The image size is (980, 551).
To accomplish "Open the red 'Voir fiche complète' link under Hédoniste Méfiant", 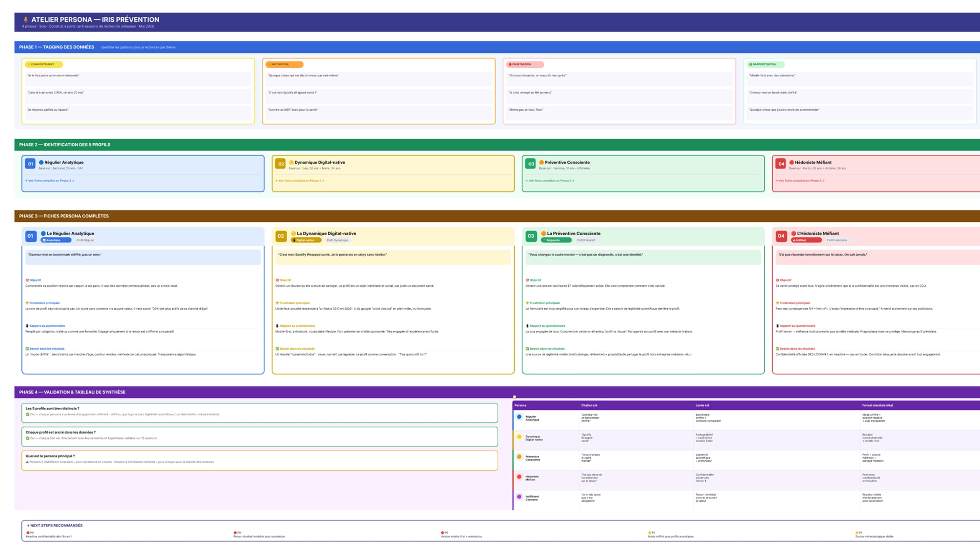I will pyautogui.click(x=800, y=181).
